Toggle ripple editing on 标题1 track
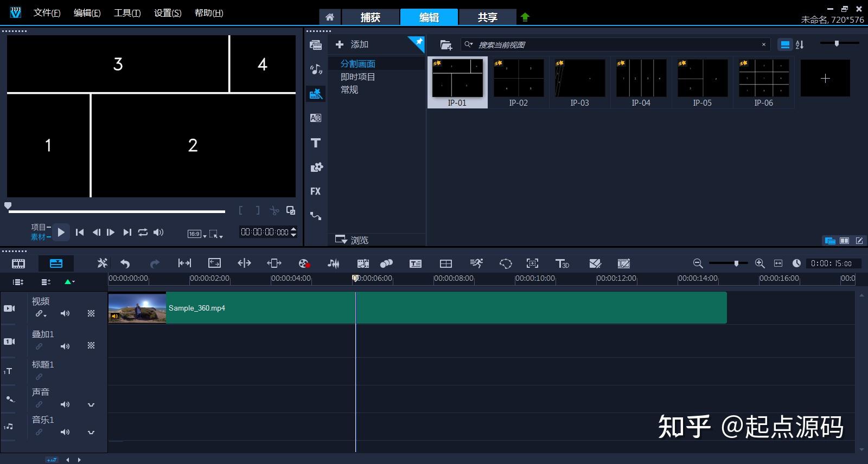The width and height of the screenshot is (868, 464). pos(39,377)
